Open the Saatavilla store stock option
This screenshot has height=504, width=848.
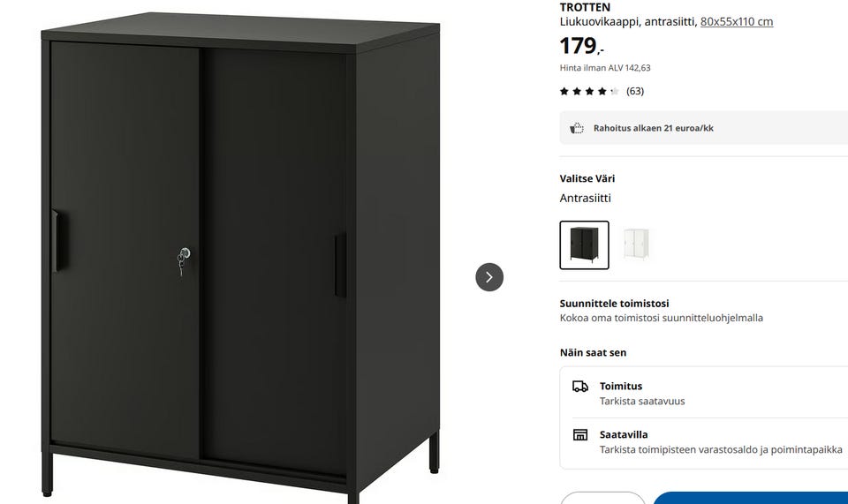click(710, 442)
